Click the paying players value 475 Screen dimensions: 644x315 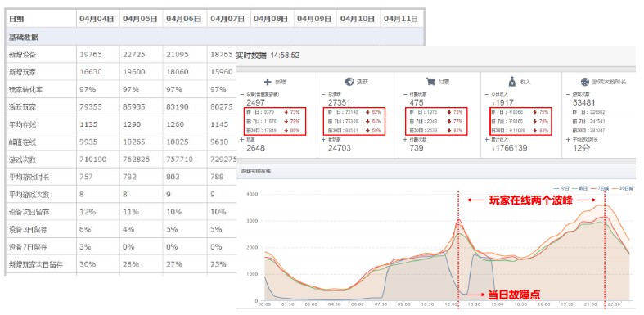click(x=417, y=102)
